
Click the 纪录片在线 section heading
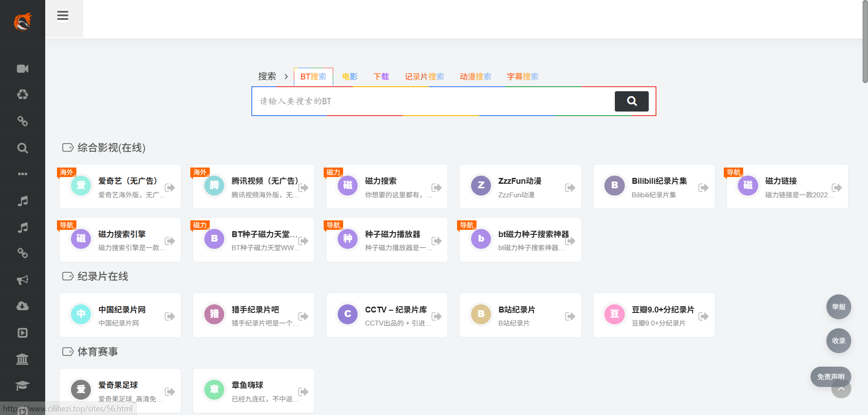103,276
